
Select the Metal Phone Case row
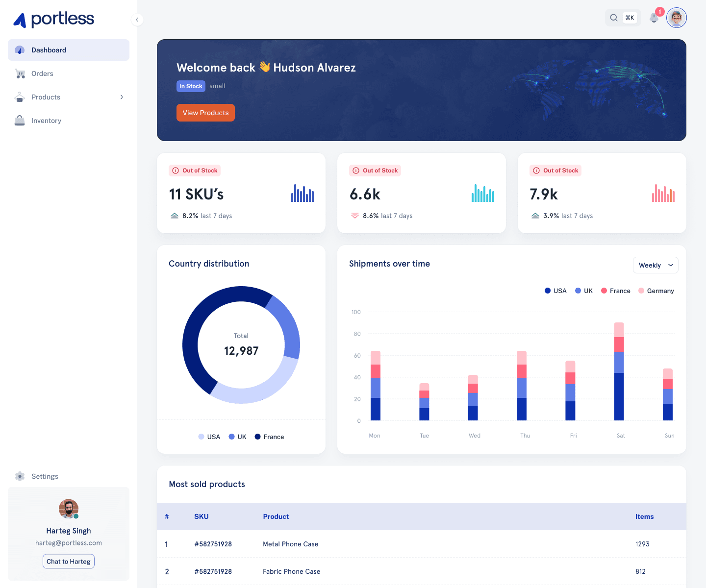(x=422, y=544)
